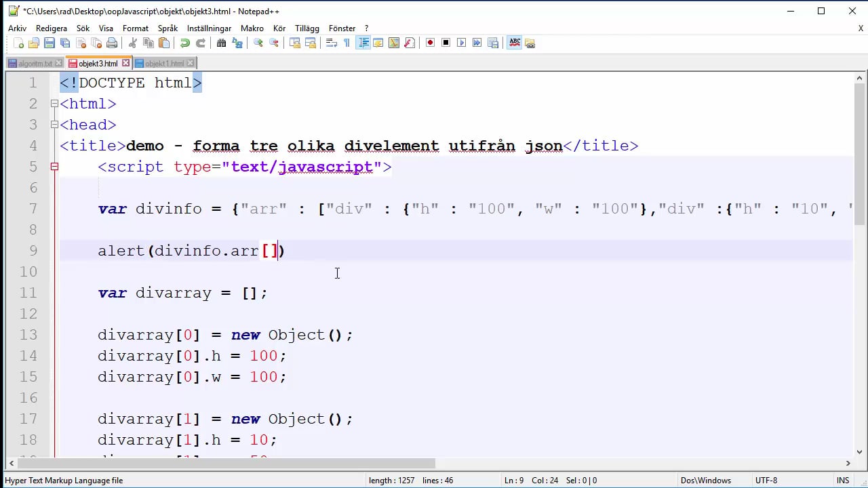Click the vertical scrollbar down arrow

tap(859, 452)
